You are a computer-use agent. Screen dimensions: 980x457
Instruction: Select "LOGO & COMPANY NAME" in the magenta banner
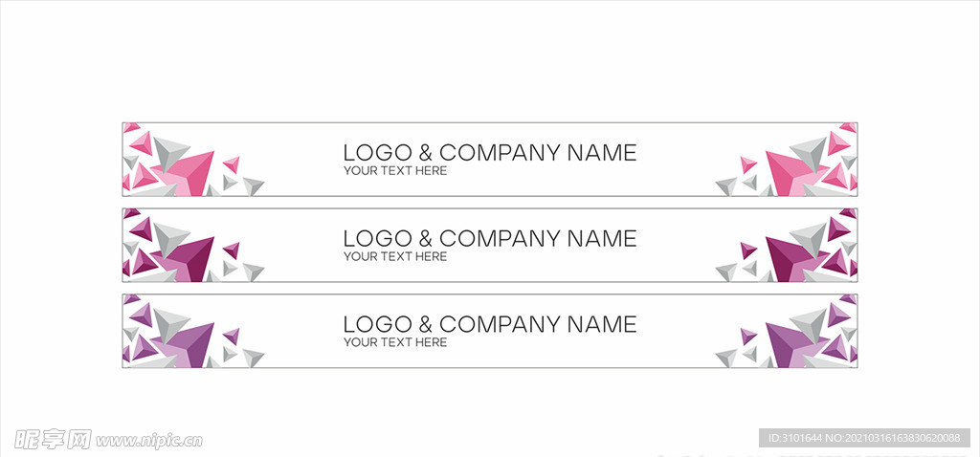pos(490,238)
